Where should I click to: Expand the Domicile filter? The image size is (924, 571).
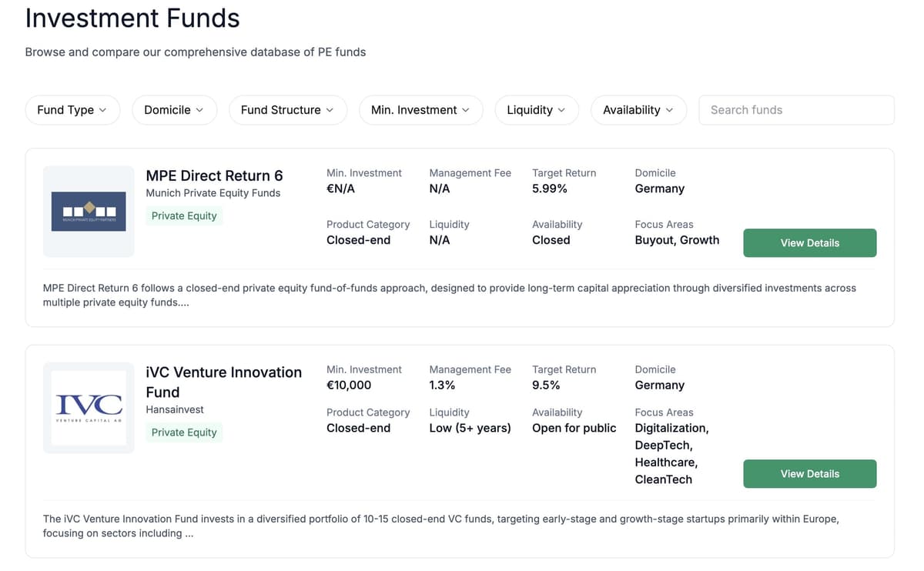click(x=174, y=110)
